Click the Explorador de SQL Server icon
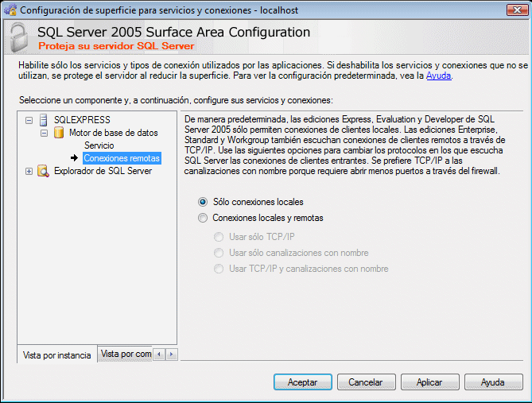532x403 pixels. (43, 171)
